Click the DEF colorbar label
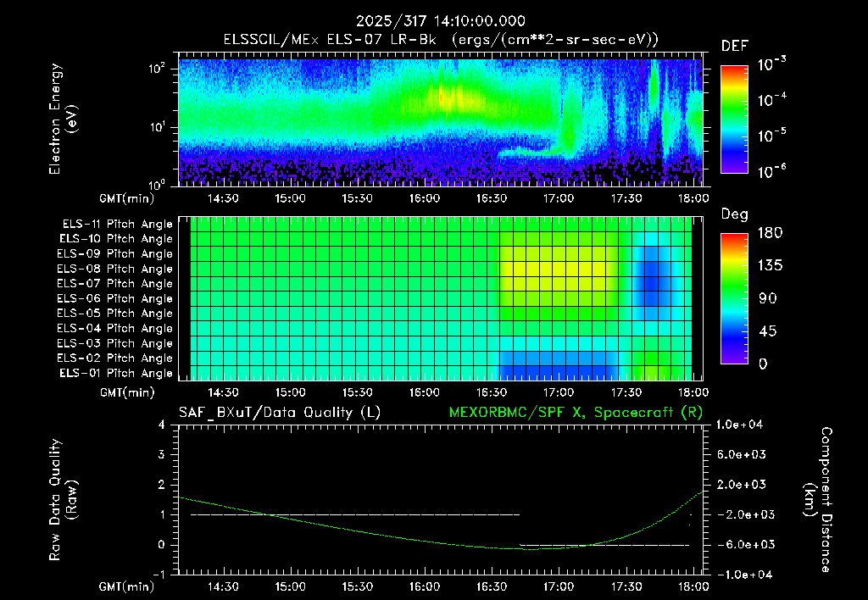 (x=735, y=46)
